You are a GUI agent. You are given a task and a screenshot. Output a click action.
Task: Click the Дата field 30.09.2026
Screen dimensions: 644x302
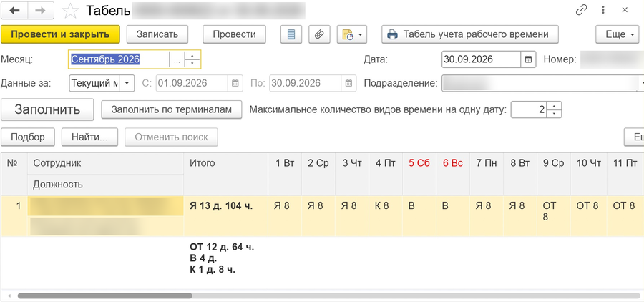coord(482,59)
